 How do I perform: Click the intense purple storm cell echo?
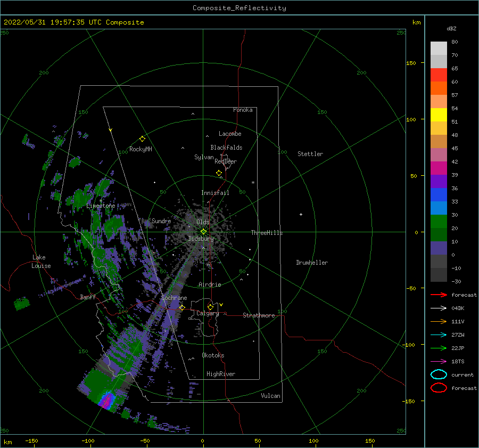pyautogui.click(x=106, y=401)
